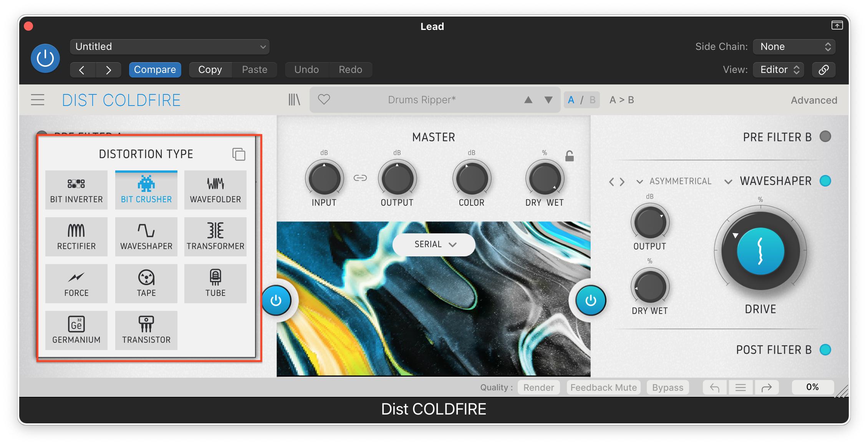
Task: Choose the Transformer distortion type
Action: (215, 237)
